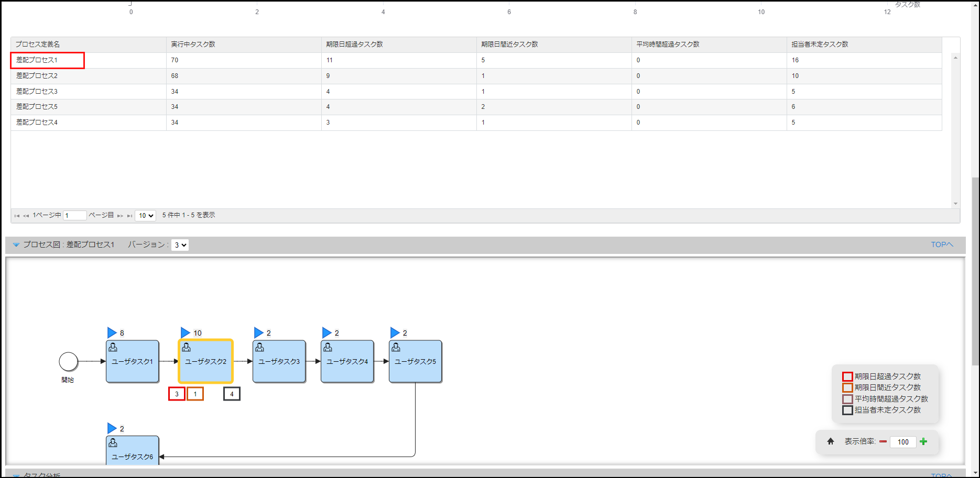Sort by the 平均時間超過タスク数 column header
980x478 pixels.
point(709,45)
